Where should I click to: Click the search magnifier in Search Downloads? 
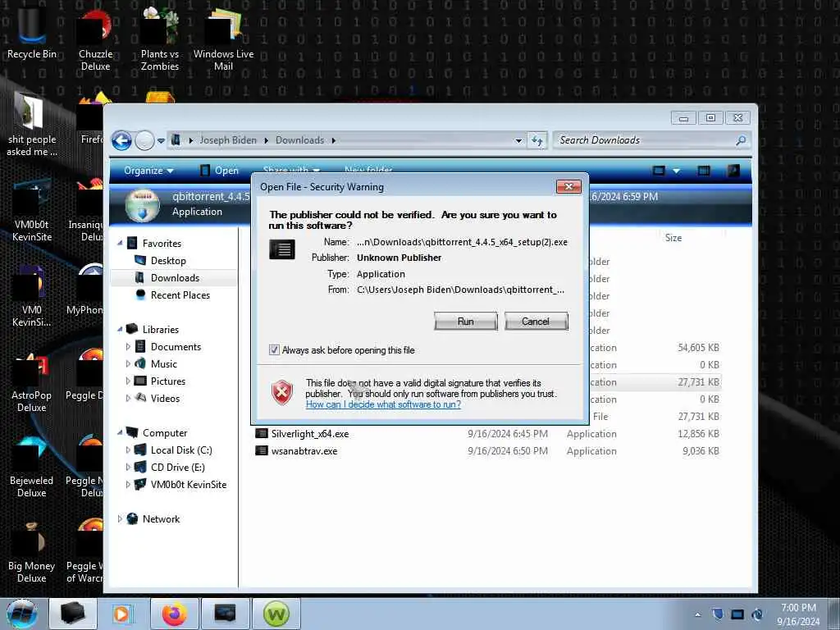tap(741, 140)
